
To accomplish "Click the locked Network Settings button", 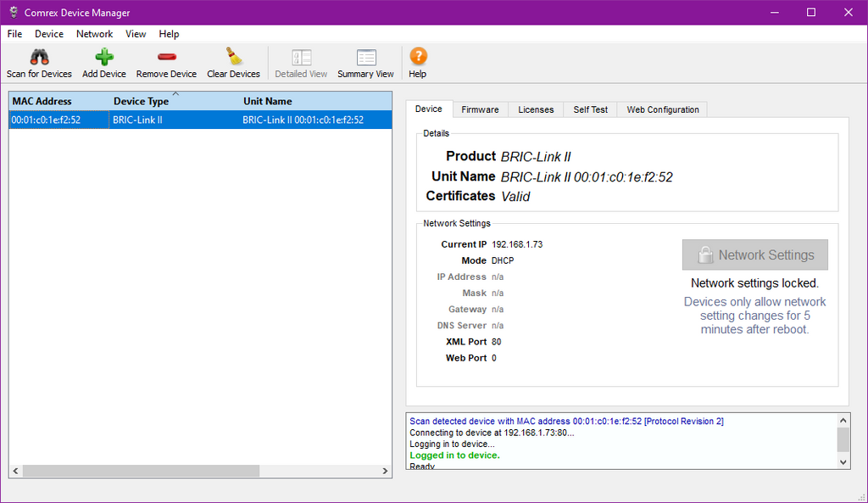I will (755, 254).
